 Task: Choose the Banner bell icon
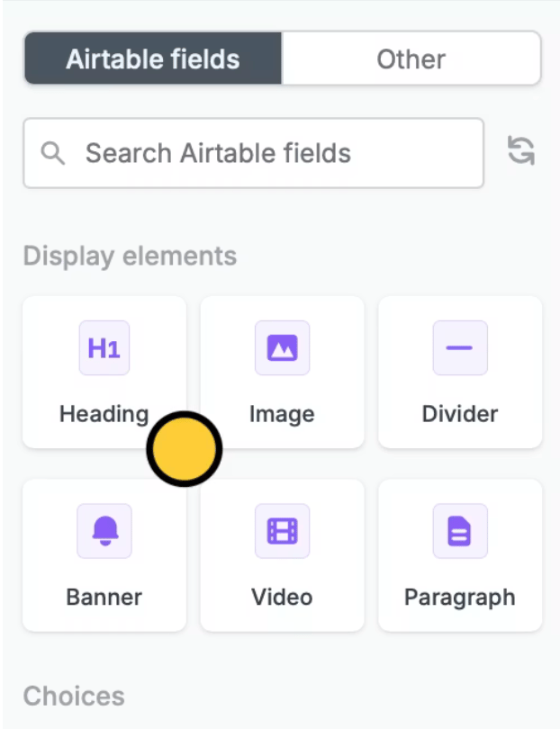[x=104, y=531]
